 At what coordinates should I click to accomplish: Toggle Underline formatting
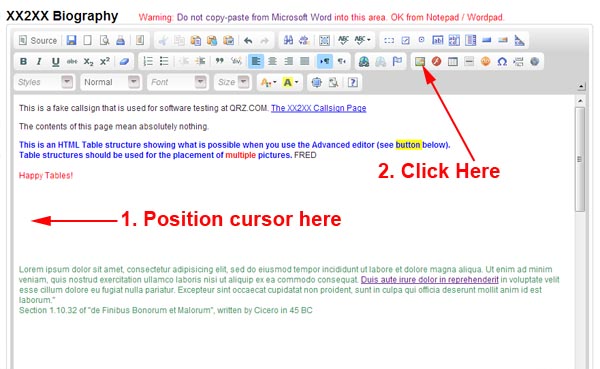pyautogui.click(x=55, y=61)
